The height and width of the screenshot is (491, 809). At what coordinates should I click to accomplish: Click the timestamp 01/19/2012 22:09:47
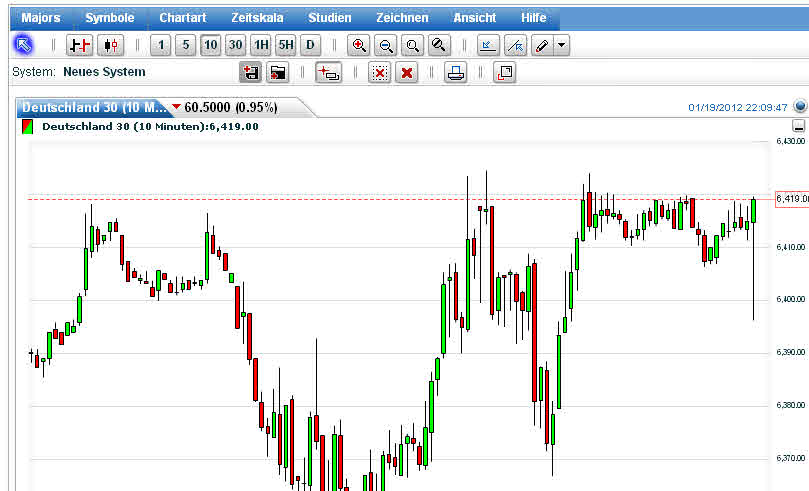tap(738, 107)
